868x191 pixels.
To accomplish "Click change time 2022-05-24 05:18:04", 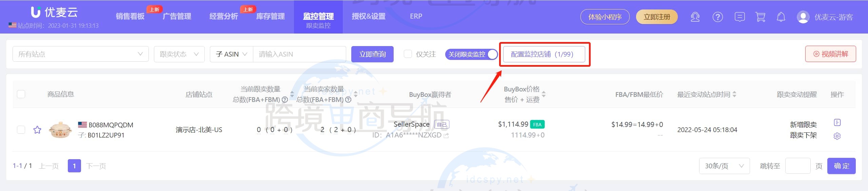I will (707, 130).
